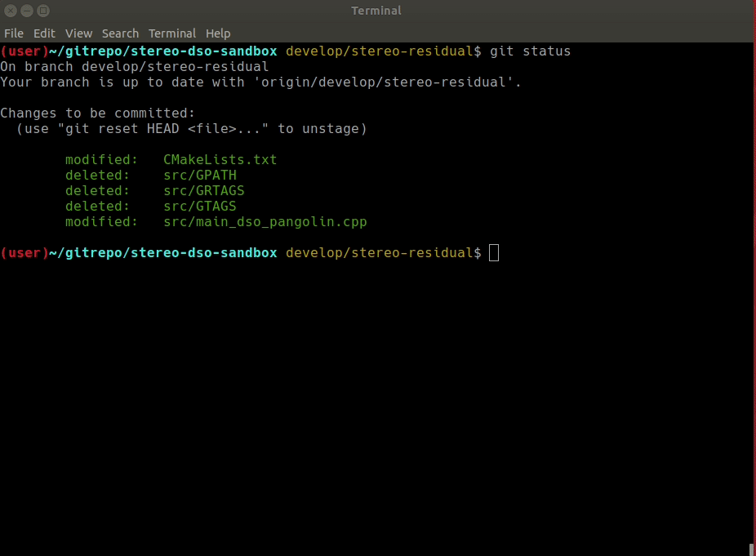Open the Search menu
Viewport: 756px width, 556px height.
click(120, 33)
